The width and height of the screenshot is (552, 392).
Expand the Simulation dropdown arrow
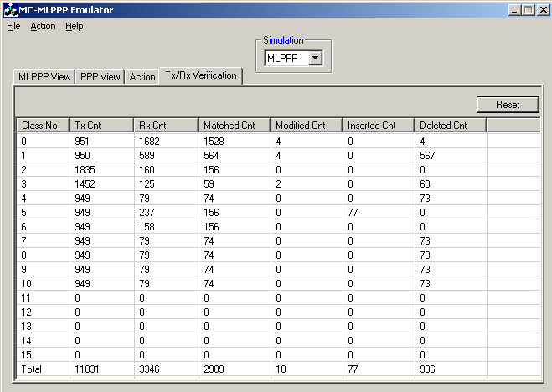coord(316,58)
